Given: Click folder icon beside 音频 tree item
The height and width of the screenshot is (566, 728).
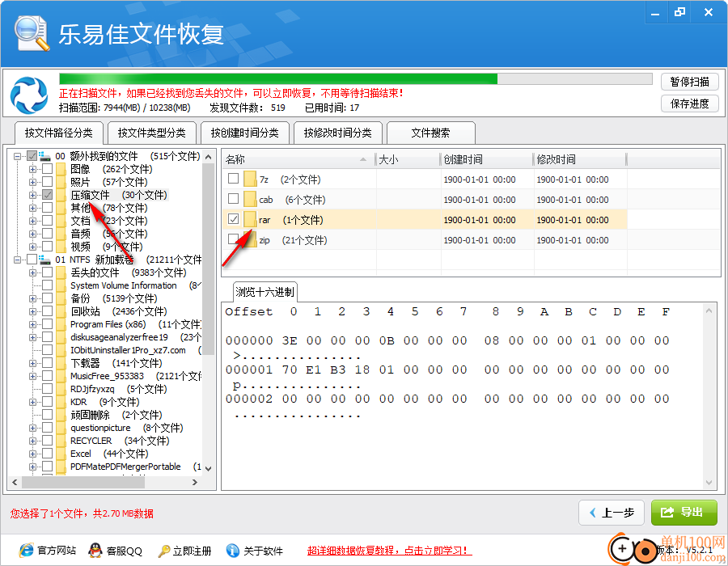Looking at the screenshot, I should coord(61,234).
